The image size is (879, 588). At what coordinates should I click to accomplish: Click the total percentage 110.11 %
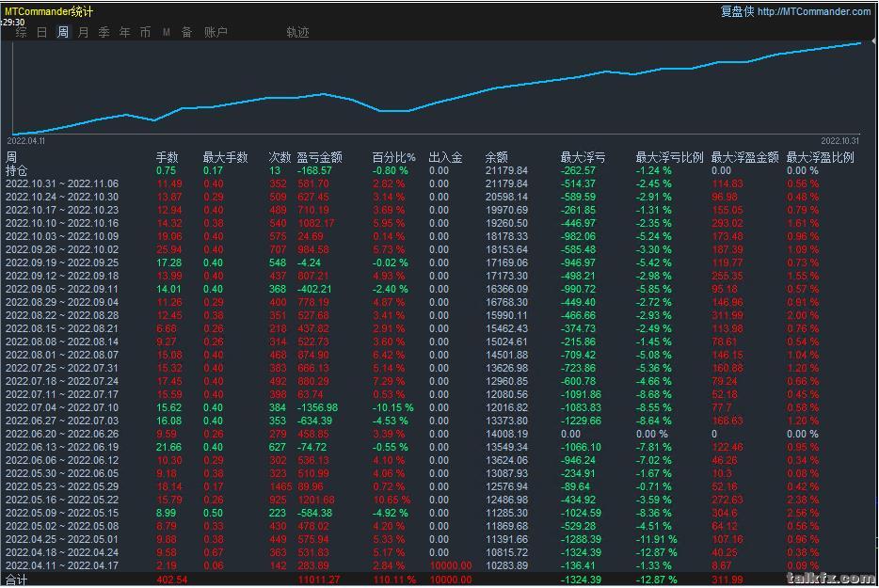pos(396,580)
